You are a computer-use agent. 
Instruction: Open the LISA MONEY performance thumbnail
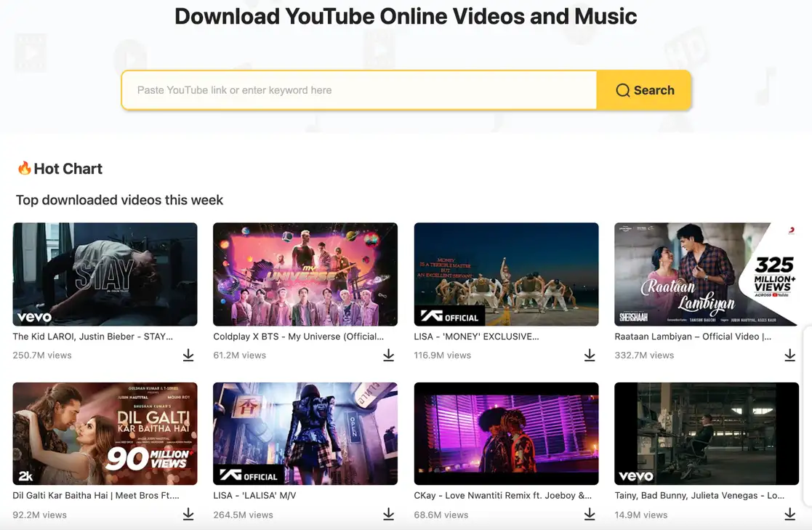click(507, 275)
